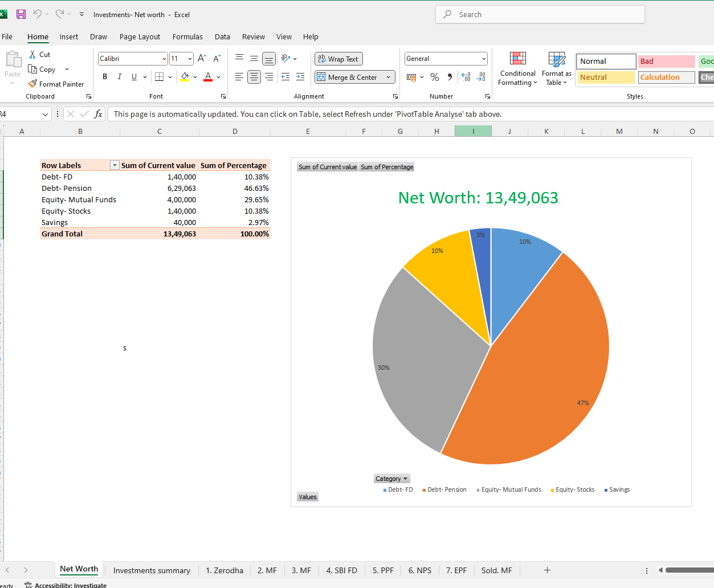714x588 pixels.
Task: Open the font size dropdown
Action: point(190,59)
